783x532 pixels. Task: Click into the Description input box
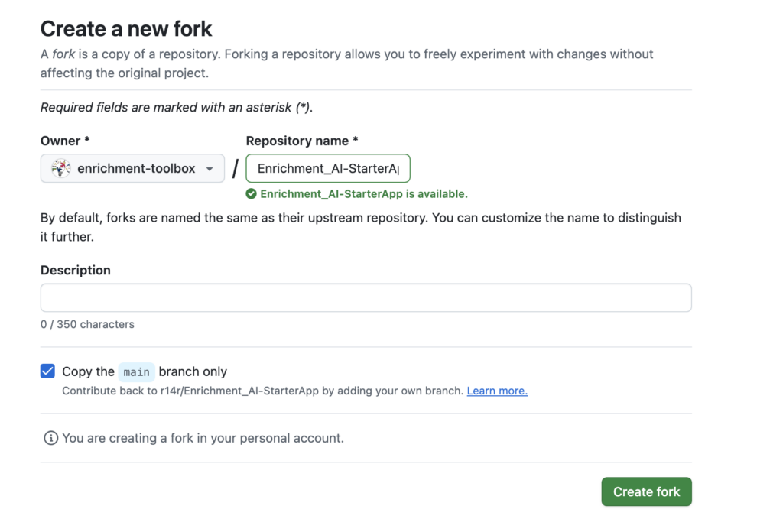366,297
